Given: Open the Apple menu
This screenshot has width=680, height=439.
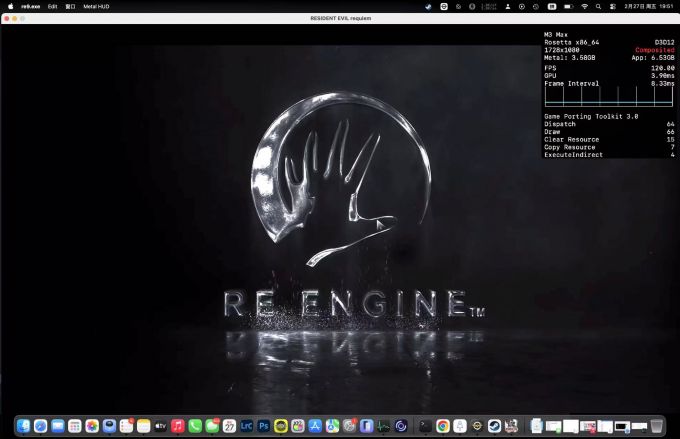Looking at the screenshot, I should point(10,7).
